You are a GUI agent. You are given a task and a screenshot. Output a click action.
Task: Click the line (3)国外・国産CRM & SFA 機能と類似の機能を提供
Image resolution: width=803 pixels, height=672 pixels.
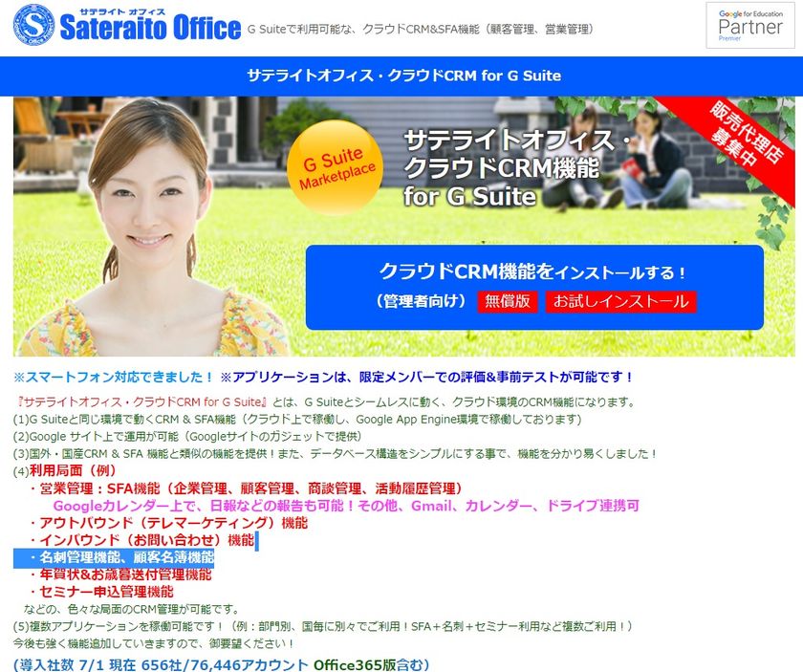(335, 454)
